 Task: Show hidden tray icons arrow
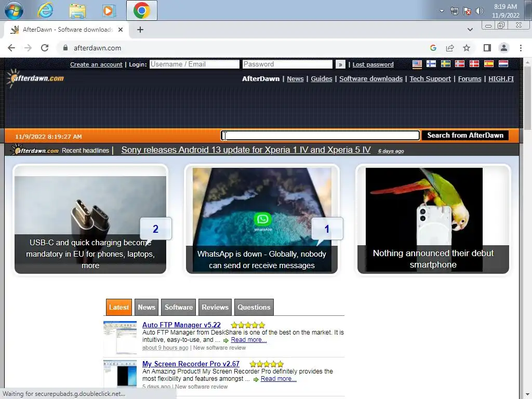(x=442, y=11)
